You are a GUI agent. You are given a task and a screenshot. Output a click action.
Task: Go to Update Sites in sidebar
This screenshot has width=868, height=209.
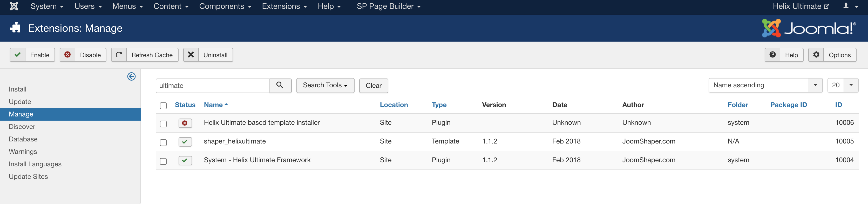28,177
